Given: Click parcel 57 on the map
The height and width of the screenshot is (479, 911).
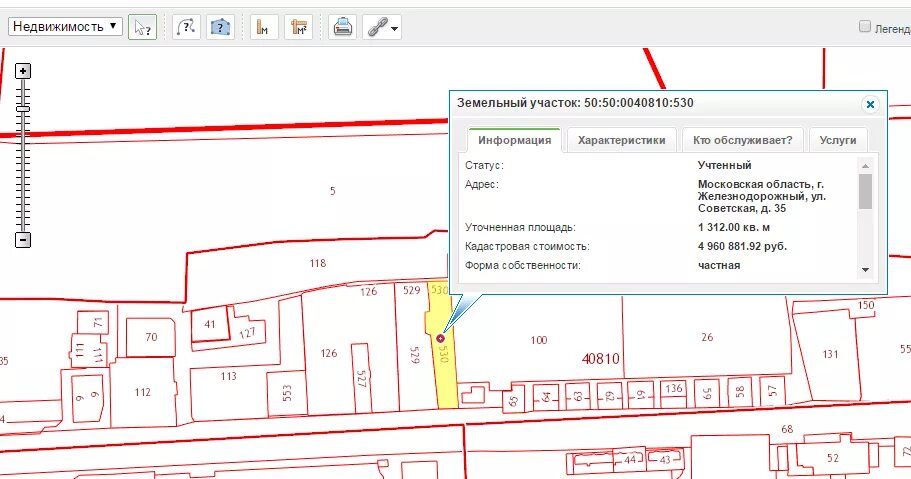Looking at the screenshot, I should click(x=772, y=391).
